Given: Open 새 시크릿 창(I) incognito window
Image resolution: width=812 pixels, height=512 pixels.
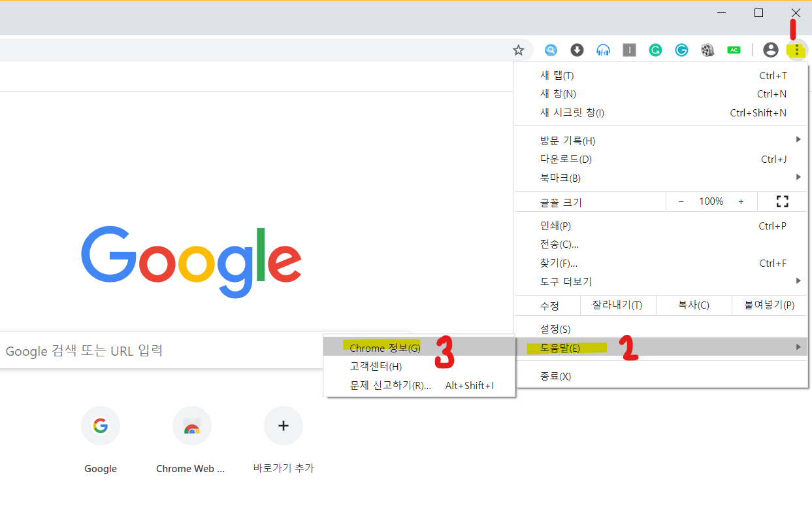Looking at the screenshot, I should click(x=661, y=112).
